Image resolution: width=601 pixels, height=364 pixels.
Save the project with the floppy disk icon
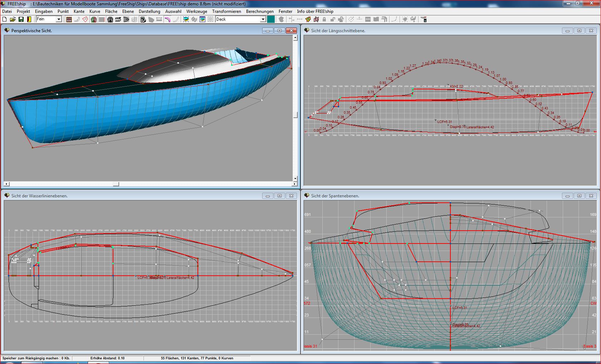(21, 19)
